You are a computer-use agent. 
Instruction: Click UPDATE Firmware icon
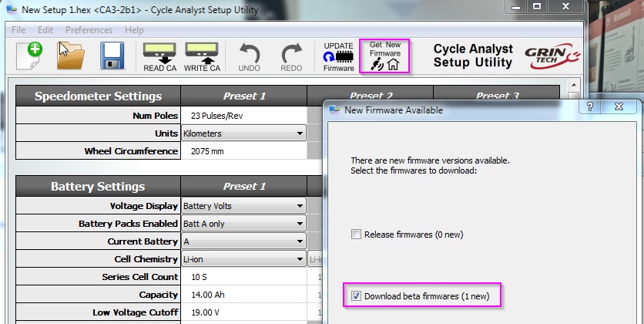[338, 57]
